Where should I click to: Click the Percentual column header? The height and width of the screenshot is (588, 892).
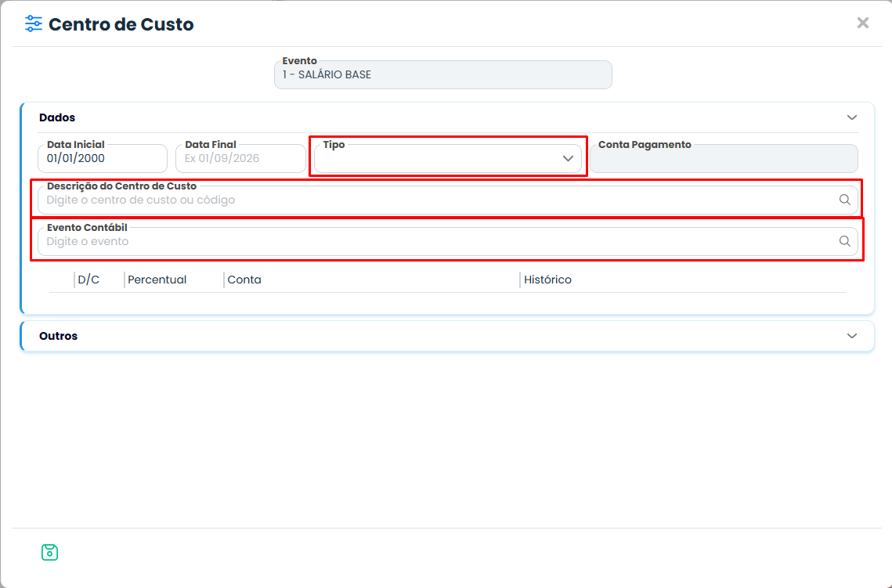tap(157, 280)
